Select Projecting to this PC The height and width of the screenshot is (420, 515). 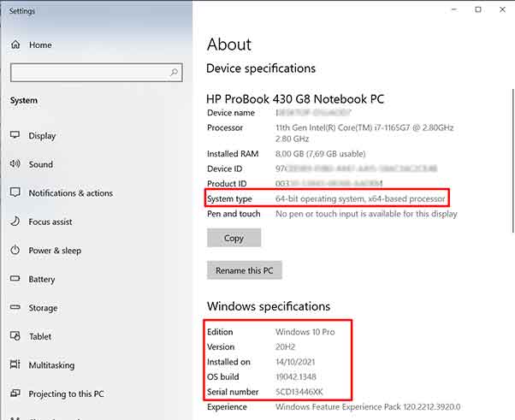[x=66, y=393]
